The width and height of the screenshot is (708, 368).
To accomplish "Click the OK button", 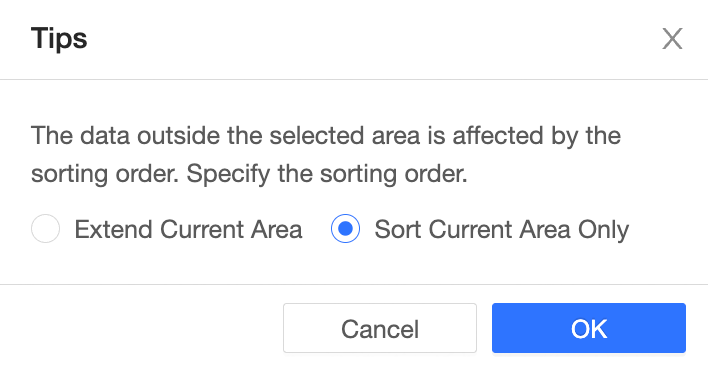I will 589,328.
